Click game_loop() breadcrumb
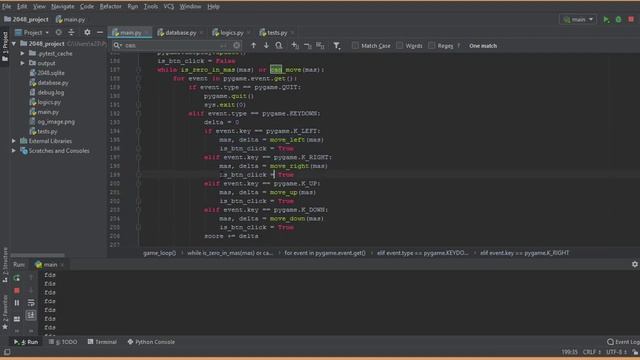640x360 pixels. point(160,253)
